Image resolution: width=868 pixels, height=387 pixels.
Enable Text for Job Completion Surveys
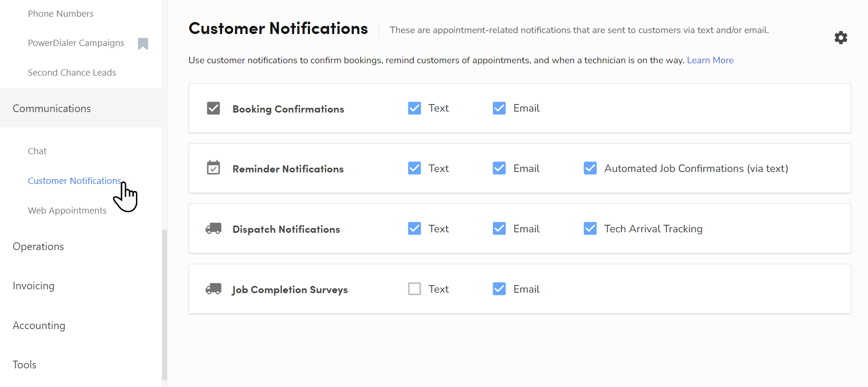[415, 289]
